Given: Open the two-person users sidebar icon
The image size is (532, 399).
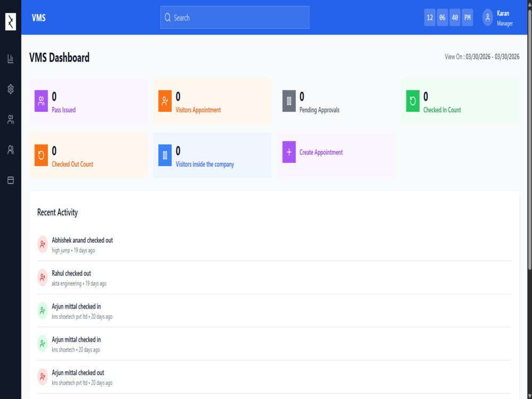Looking at the screenshot, I should [11, 149].
